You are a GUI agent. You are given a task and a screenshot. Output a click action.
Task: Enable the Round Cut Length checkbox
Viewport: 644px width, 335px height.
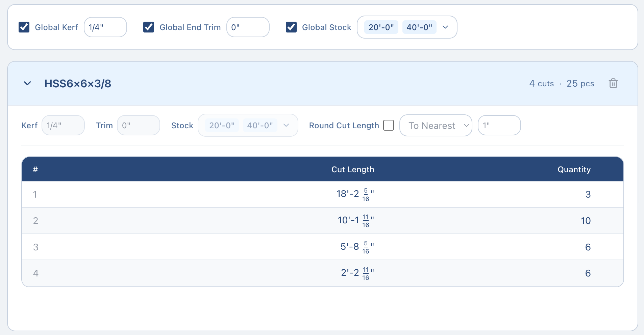[x=389, y=125]
